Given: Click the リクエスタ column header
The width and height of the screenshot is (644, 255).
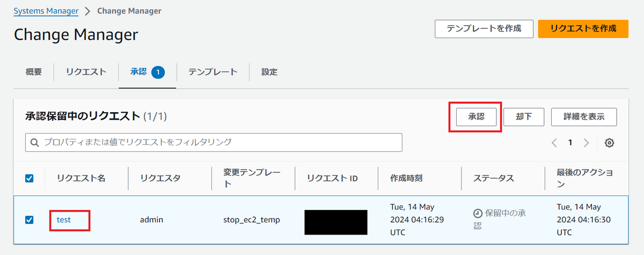Looking at the screenshot, I should point(160,178).
